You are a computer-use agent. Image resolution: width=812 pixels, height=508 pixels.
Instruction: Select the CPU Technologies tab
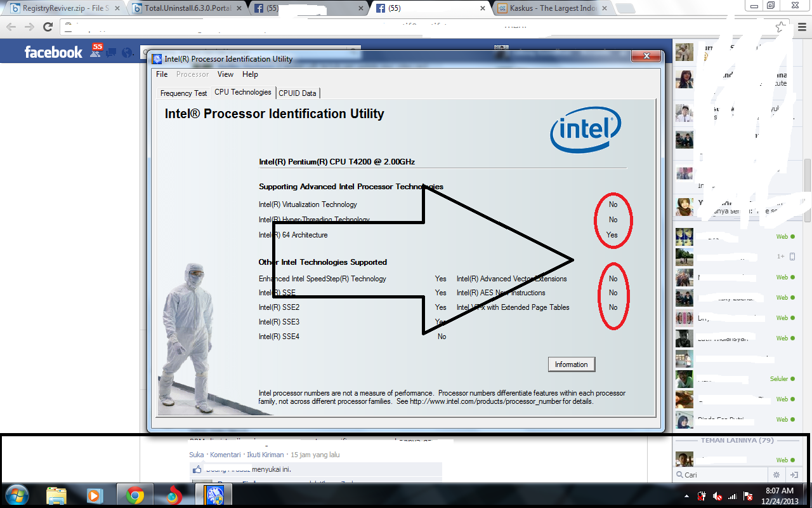pyautogui.click(x=243, y=92)
